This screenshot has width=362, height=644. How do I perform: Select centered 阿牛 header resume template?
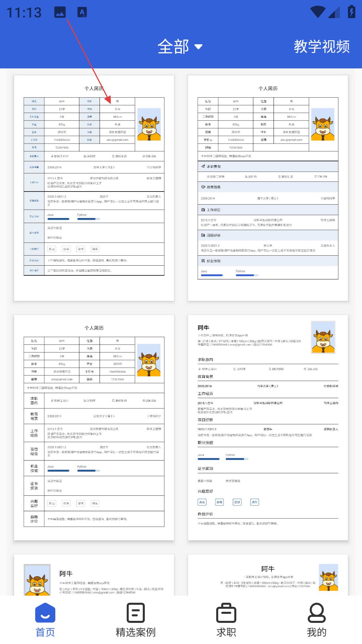(268, 575)
